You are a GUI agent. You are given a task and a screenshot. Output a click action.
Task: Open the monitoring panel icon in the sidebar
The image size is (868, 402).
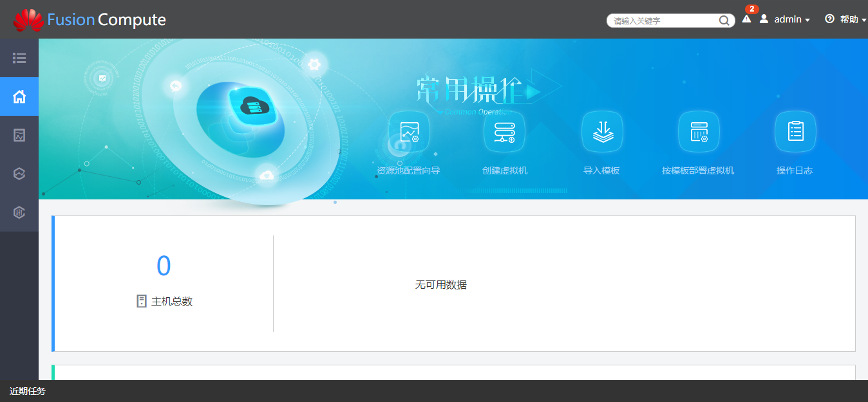point(19,135)
